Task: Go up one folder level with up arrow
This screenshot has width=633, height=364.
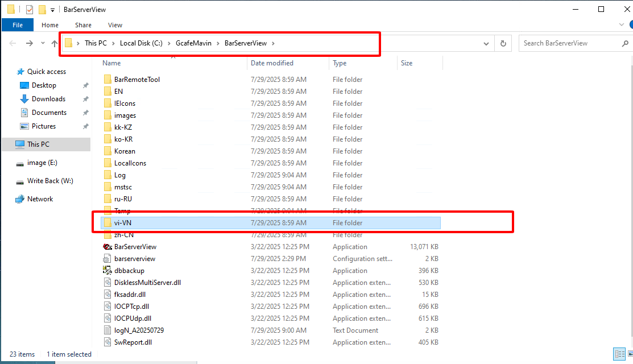Action: pos(55,43)
